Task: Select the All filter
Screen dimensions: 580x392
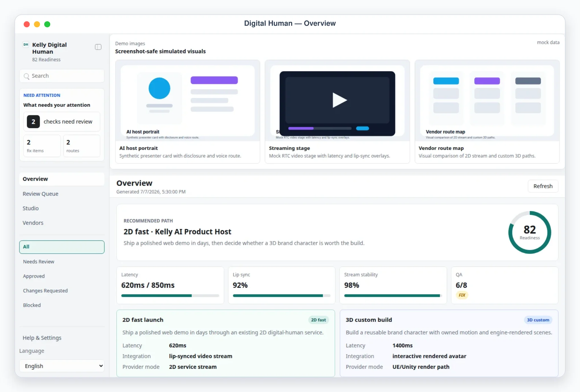Action: point(62,247)
